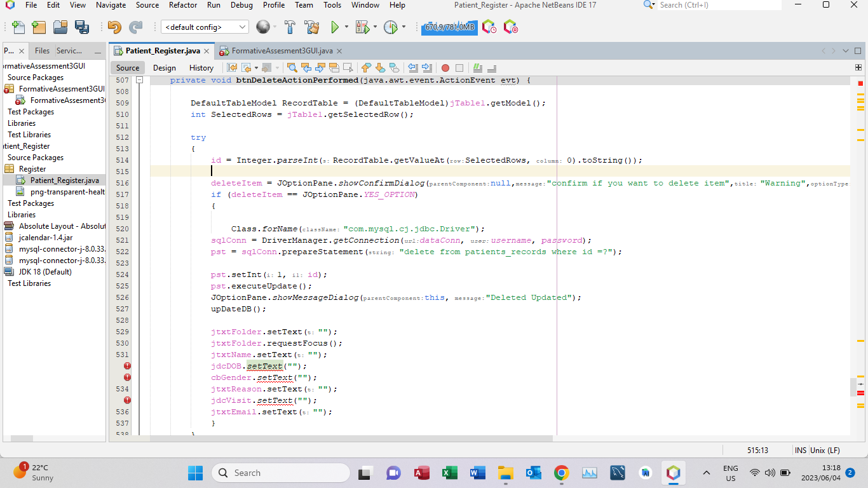
Task: Comment out lines with the Comment icon
Action: tap(477, 68)
